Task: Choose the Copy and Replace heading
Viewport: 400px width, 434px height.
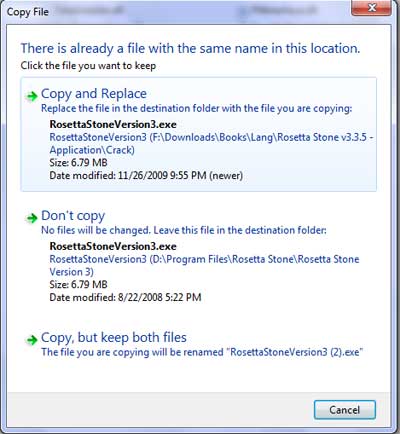Action: point(94,94)
